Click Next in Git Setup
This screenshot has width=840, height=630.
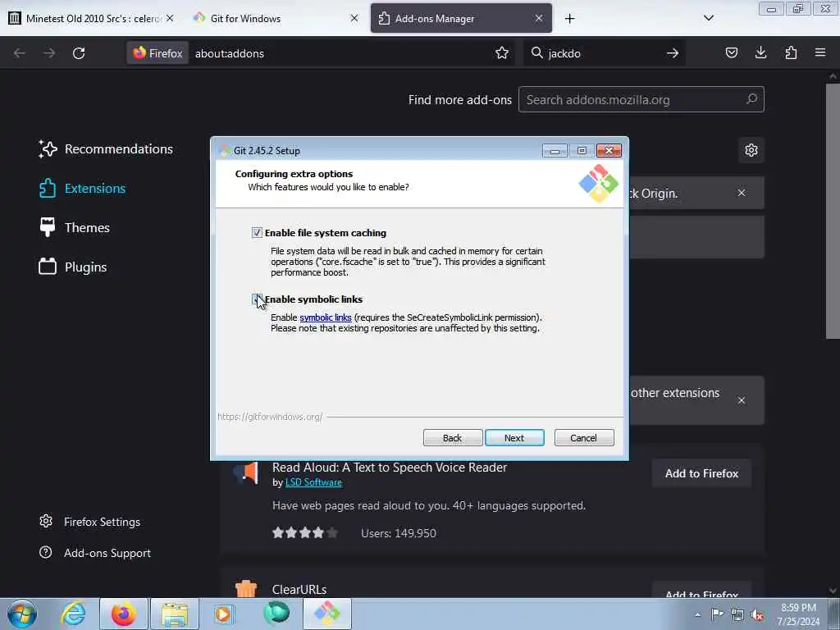pyautogui.click(x=514, y=438)
